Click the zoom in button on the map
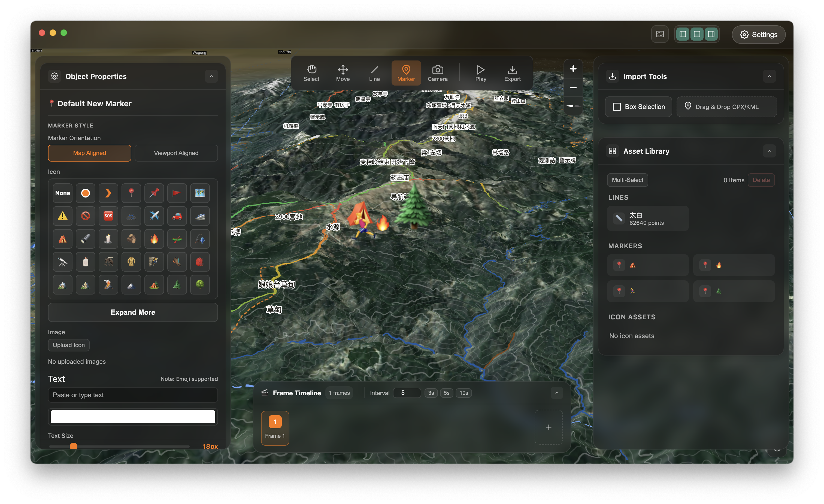Screen dimensions: 824x504 coord(573,69)
